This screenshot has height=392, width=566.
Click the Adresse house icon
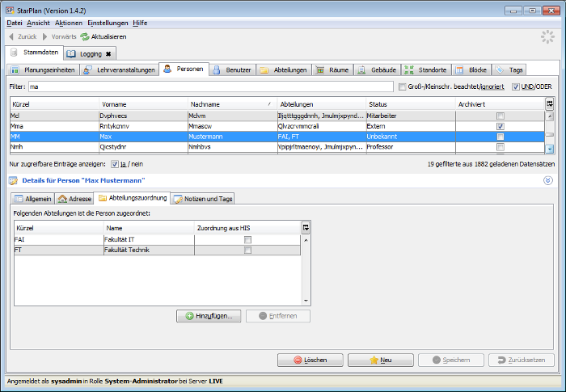tap(62, 199)
